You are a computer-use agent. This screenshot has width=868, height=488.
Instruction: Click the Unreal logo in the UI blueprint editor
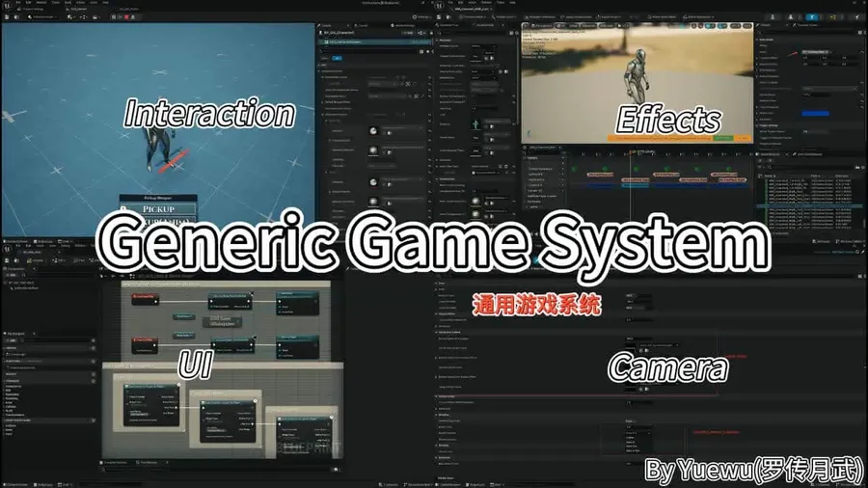click(x=7, y=249)
